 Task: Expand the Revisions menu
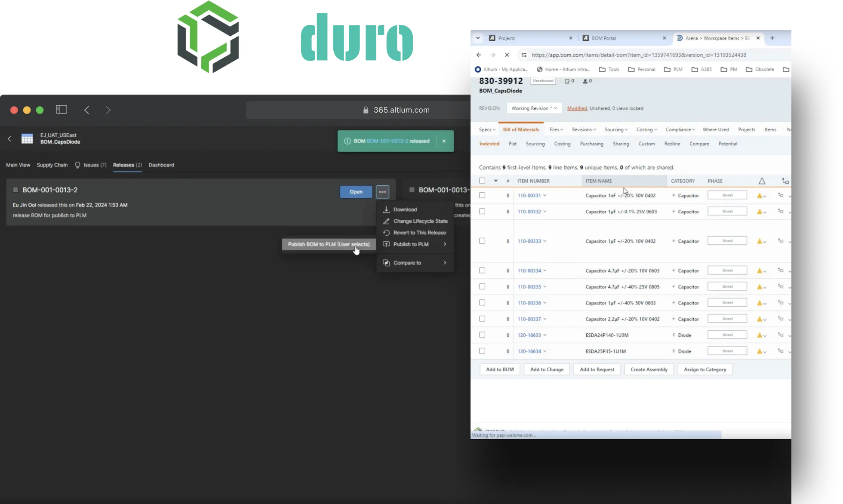[x=584, y=129]
